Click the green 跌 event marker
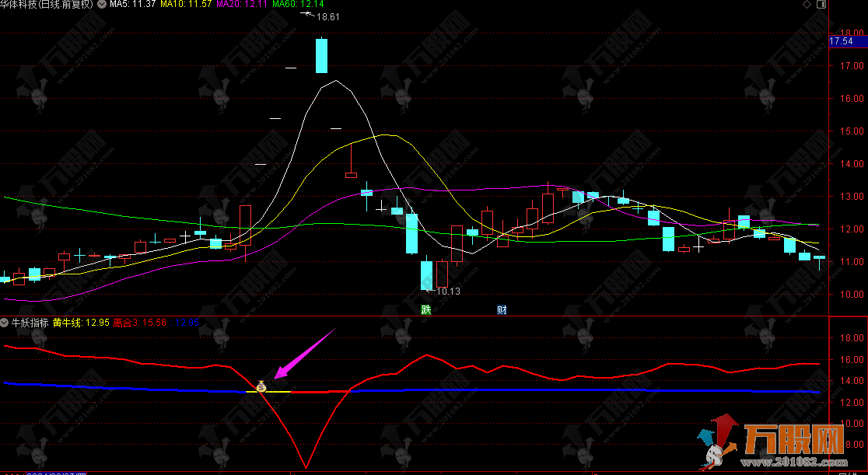Image resolution: width=868 pixels, height=475 pixels. point(425,309)
